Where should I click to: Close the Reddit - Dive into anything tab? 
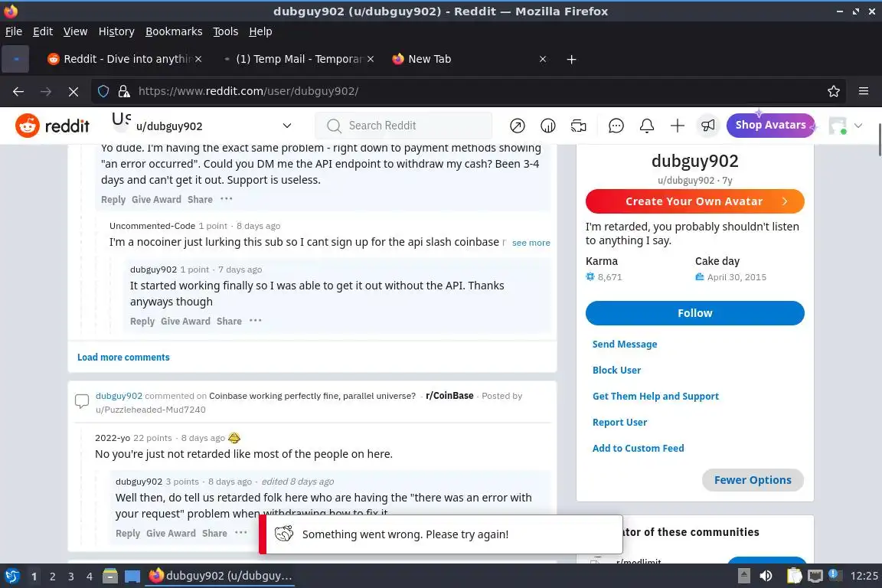pos(198,59)
